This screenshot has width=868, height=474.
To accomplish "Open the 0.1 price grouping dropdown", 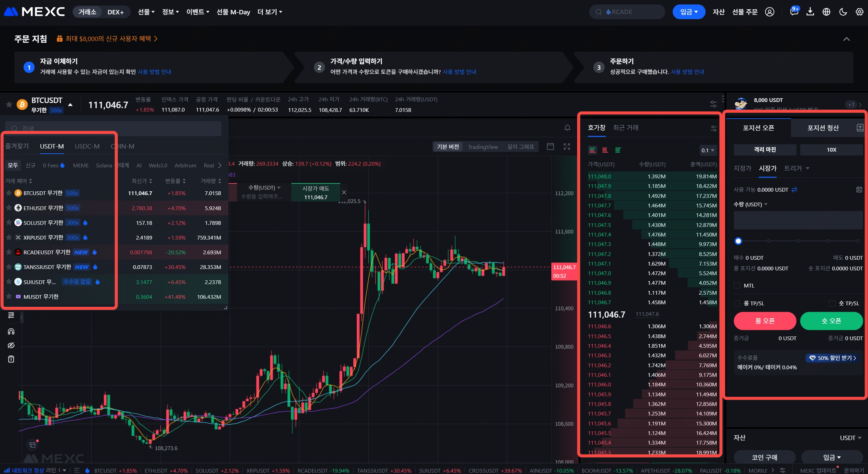I will coord(708,150).
